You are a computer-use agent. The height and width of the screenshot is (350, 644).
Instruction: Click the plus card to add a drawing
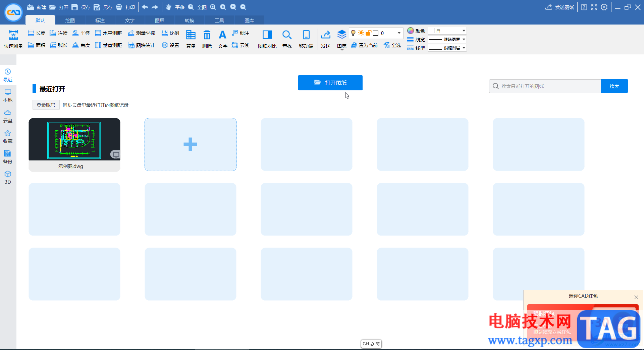[191, 144]
